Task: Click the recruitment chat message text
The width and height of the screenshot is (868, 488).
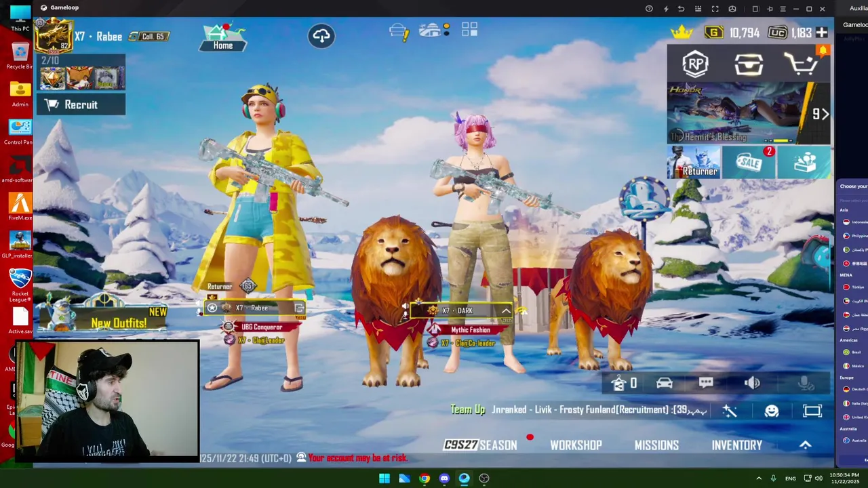Action: point(599,410)
